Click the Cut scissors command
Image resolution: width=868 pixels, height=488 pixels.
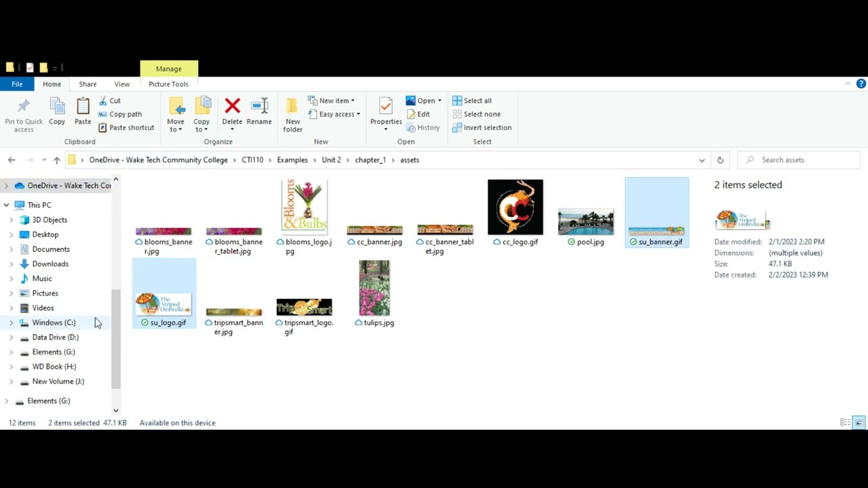pos(110,100)
